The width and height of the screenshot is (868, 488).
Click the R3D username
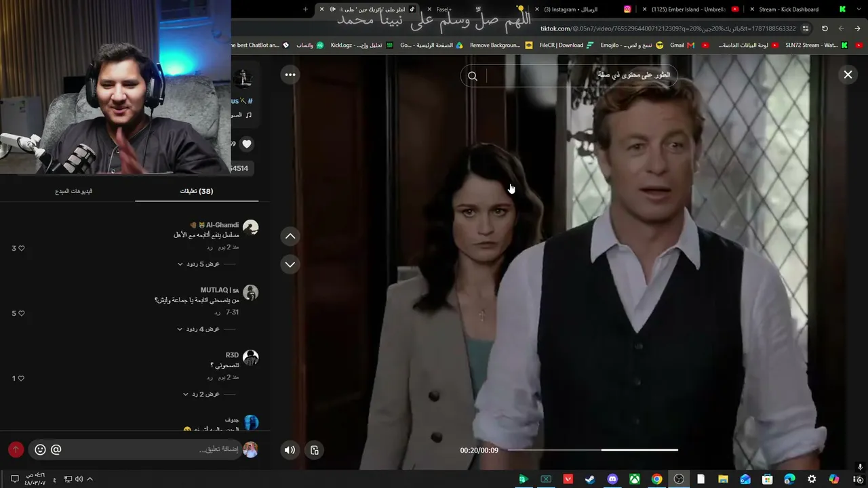(232, 355)
